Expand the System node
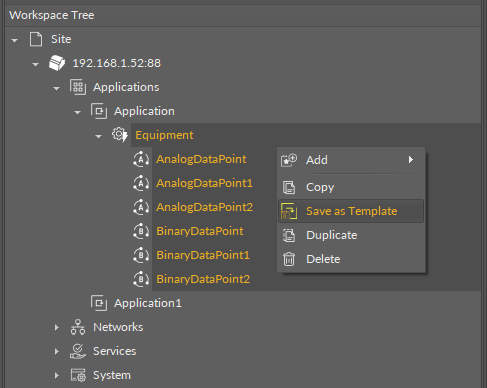This screenshot has height=388, width=487. point(57,375)
